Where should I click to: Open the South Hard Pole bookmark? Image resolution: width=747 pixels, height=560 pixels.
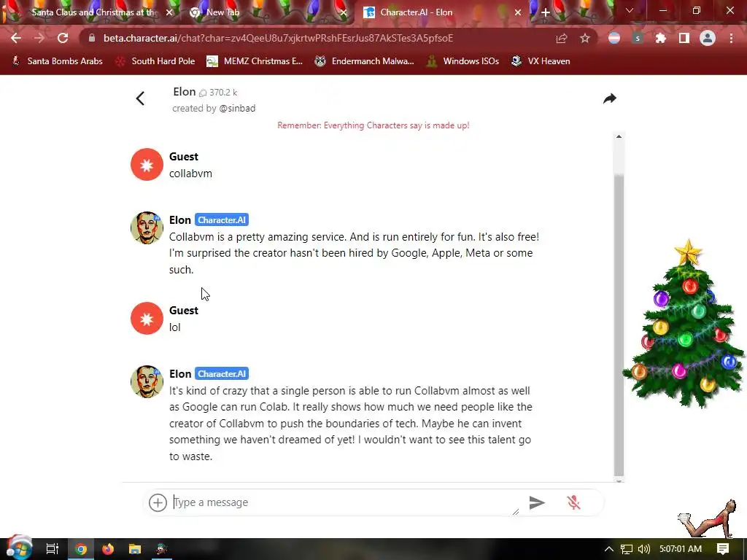pyautogui.click(x=155, y=61)
